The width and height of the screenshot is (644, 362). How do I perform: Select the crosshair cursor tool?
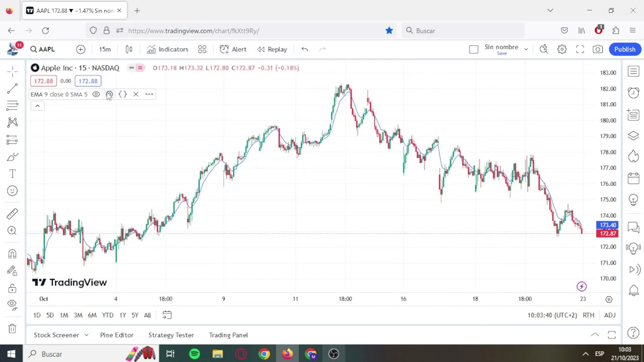[x=12, y=71]
